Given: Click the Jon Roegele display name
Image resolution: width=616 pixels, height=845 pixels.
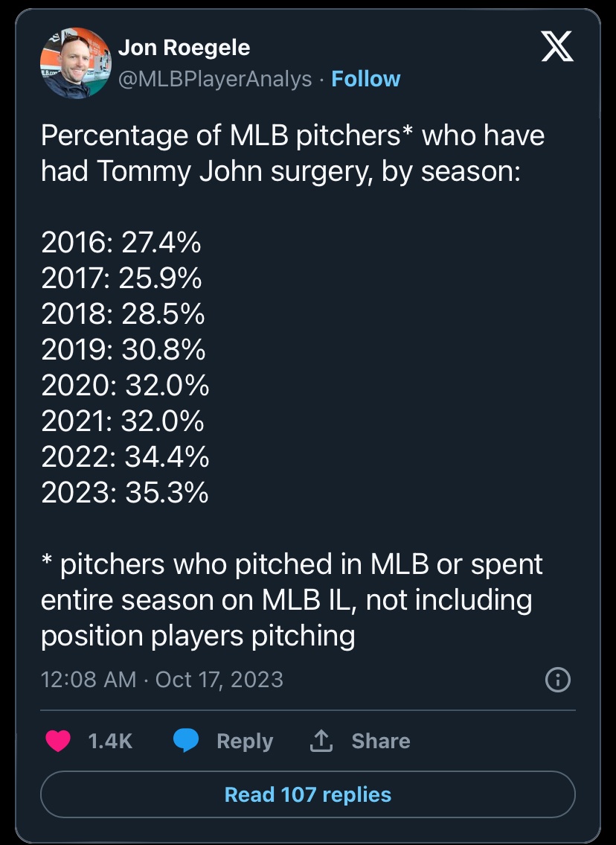Looking at the screenshot, I should [x=184, y=48].
